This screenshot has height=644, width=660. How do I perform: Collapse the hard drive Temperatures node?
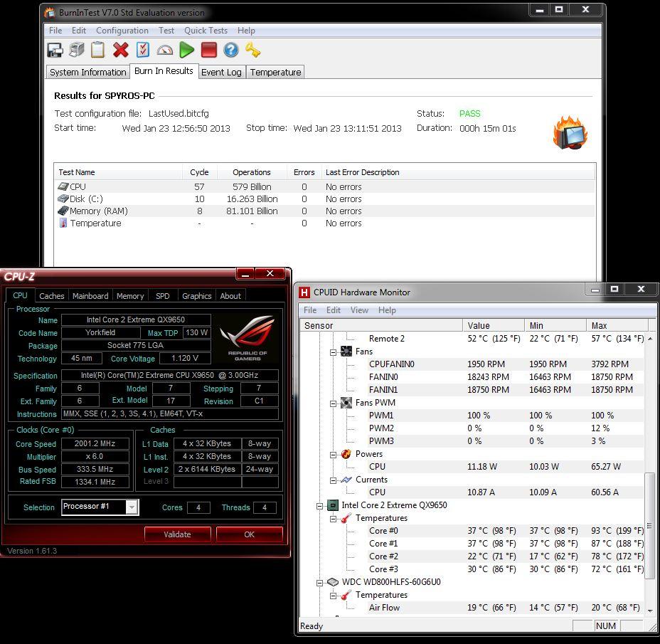tap(333, 596)
